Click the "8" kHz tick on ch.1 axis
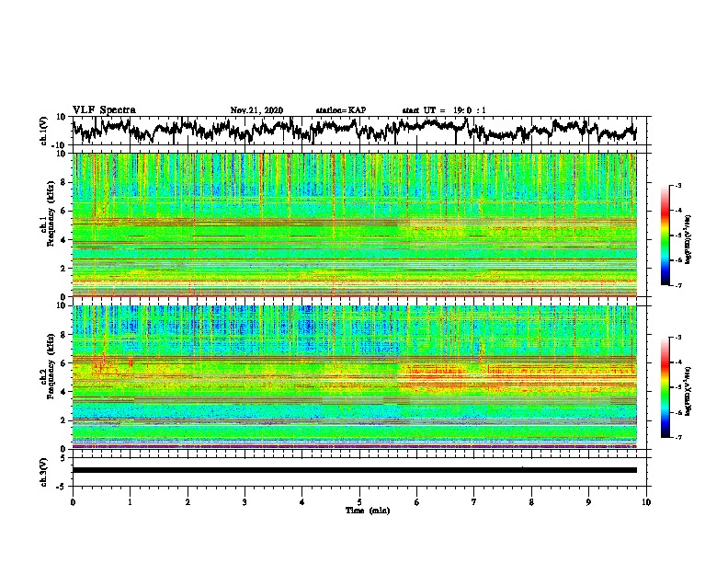728x563 pixels. pos(63,182)
